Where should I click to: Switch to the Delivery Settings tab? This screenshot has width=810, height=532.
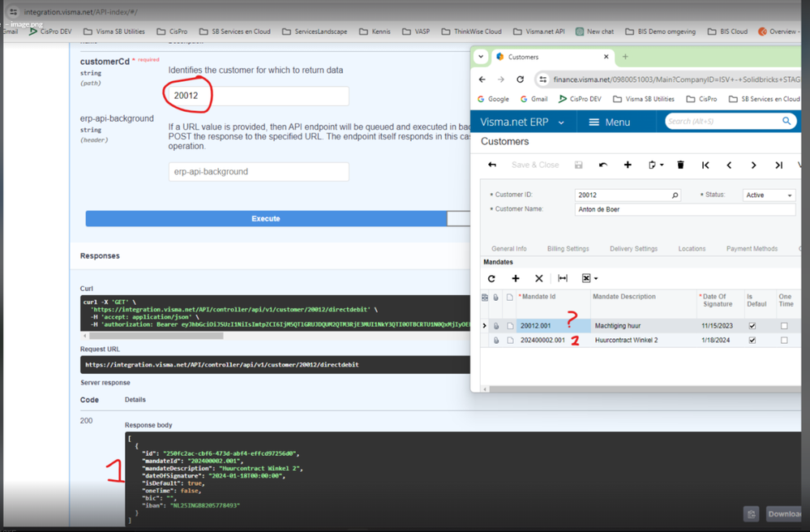click(633, 249)
